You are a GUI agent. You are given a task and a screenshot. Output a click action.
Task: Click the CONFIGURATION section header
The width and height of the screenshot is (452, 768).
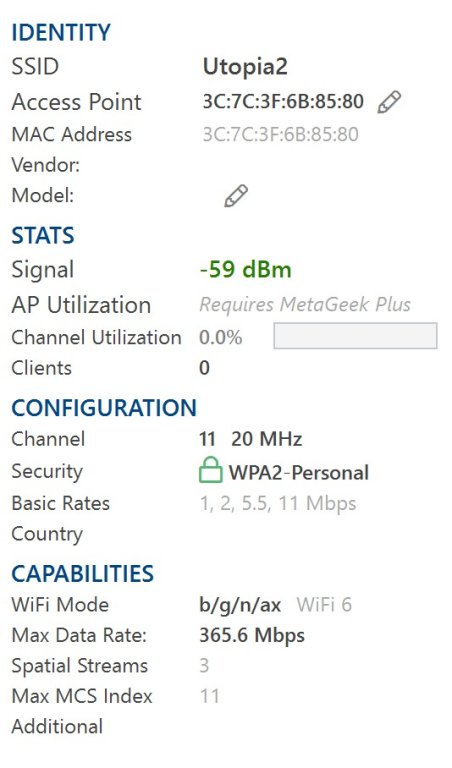pyautogui.click(x=104, y=408)
